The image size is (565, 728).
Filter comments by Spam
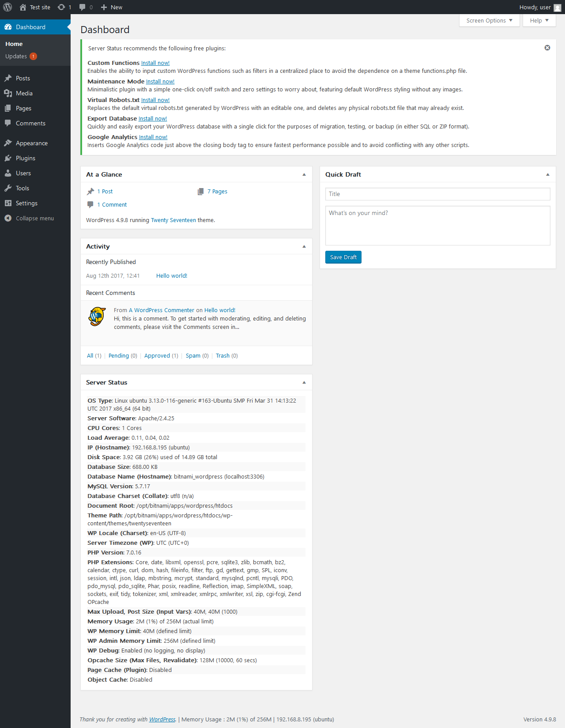193,355
